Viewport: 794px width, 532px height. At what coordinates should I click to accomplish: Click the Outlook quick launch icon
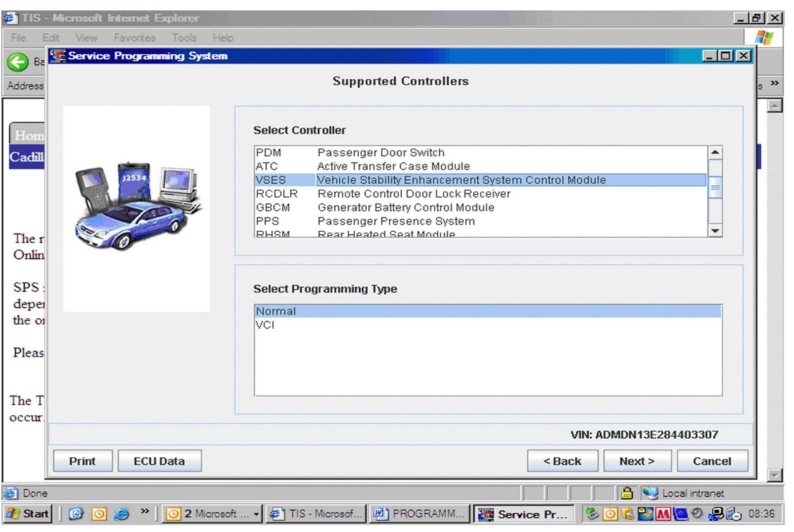pos(99,514)
